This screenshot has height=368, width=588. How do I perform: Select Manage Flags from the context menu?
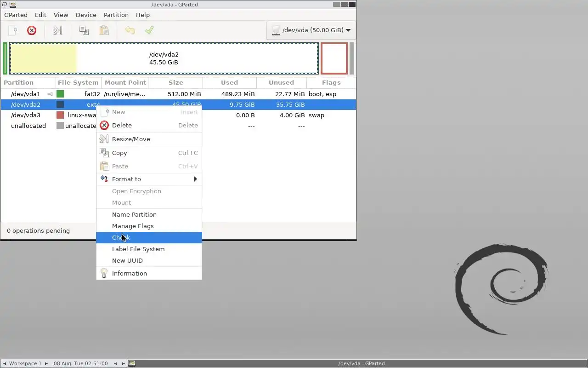click(149, 226)
